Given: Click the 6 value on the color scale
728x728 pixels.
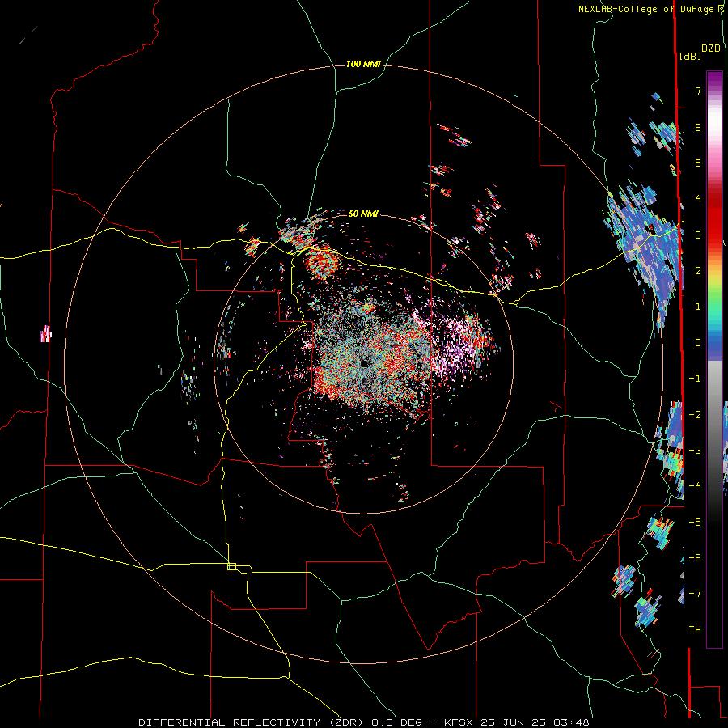Looking at the screenshot, I should pyautogui.click(x=698, y=127).
